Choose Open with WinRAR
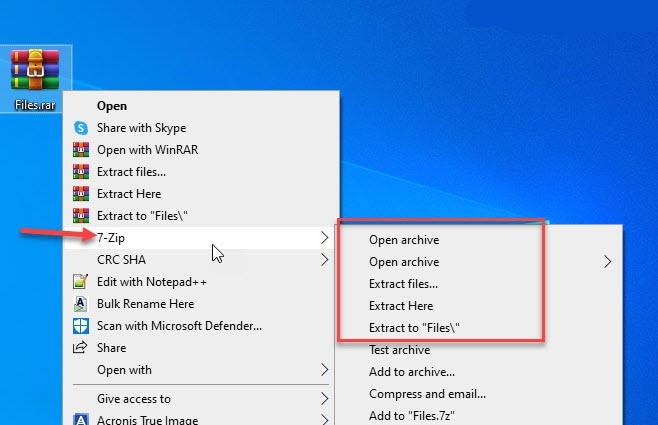This screenshot has width=658, height=425. pyautogui.click(x=201, y=150)
